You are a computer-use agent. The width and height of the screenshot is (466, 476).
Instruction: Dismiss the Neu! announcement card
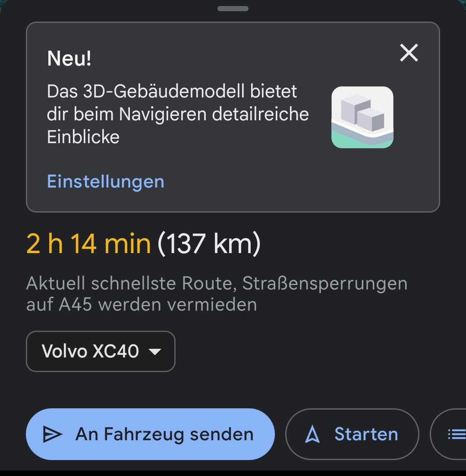pos(409,53)
